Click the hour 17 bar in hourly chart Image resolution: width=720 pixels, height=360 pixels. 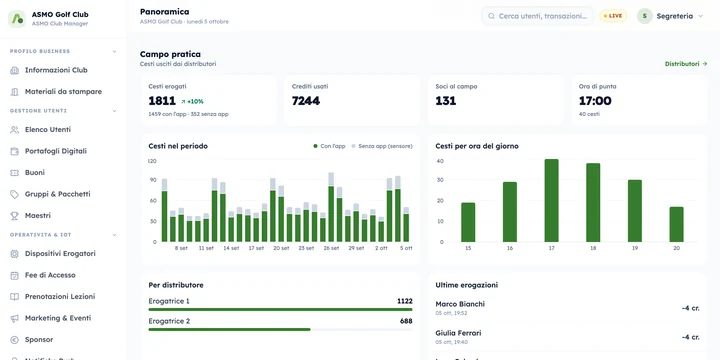point(551,201)
